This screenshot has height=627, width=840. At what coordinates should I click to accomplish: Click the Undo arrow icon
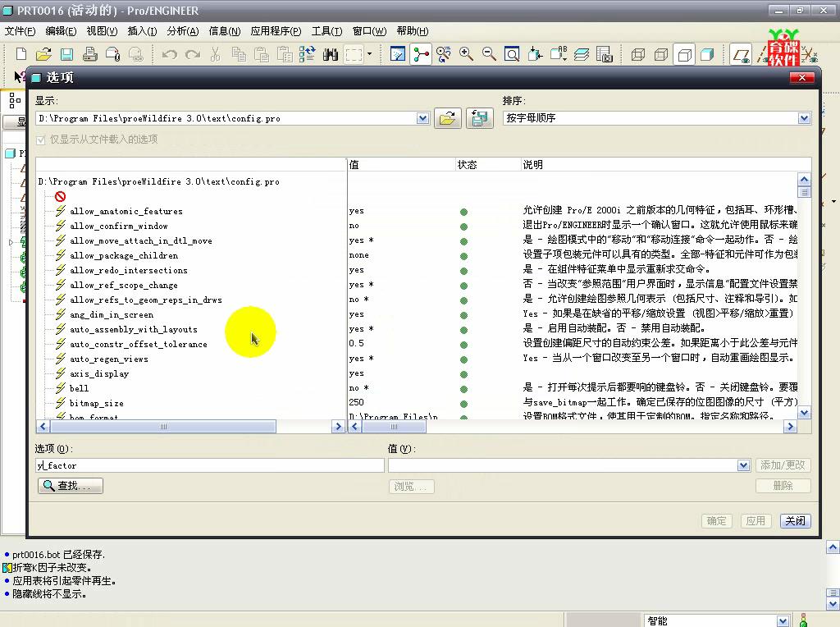pos(169,54)
